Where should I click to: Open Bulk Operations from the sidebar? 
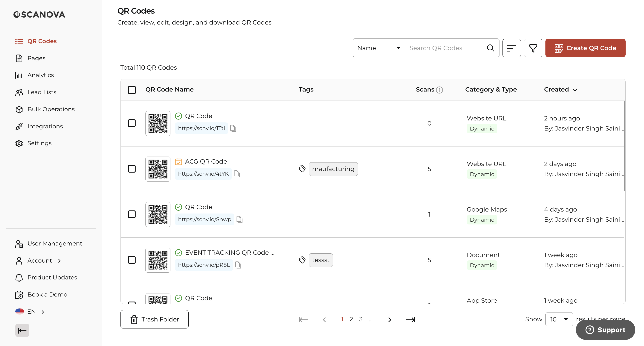(51, 109)
